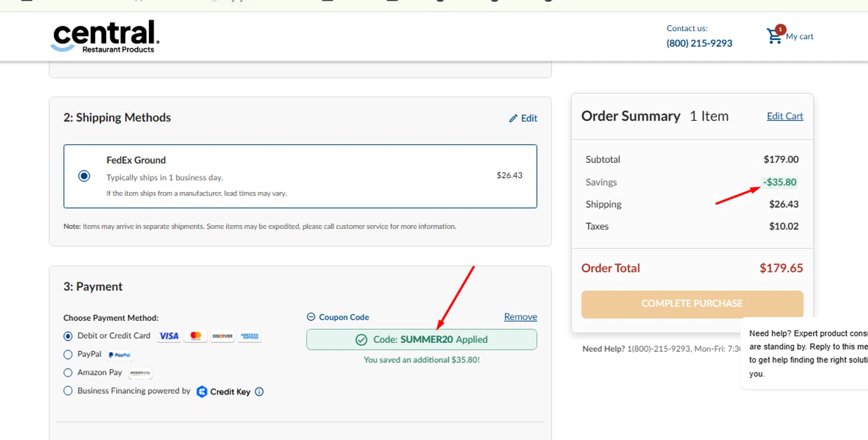This screenshot has width=868, height=440.
Task: Click the Complete Purchase button
Action: pos(692,304)
